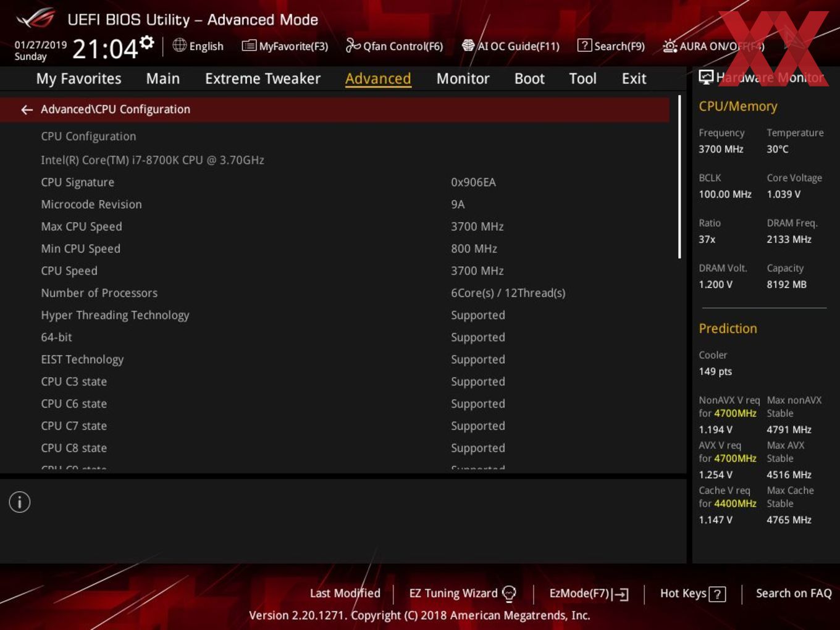This screenshot has height=630, width=840.
Task: Open the My Favorites tab
Action: coord(78,79)
